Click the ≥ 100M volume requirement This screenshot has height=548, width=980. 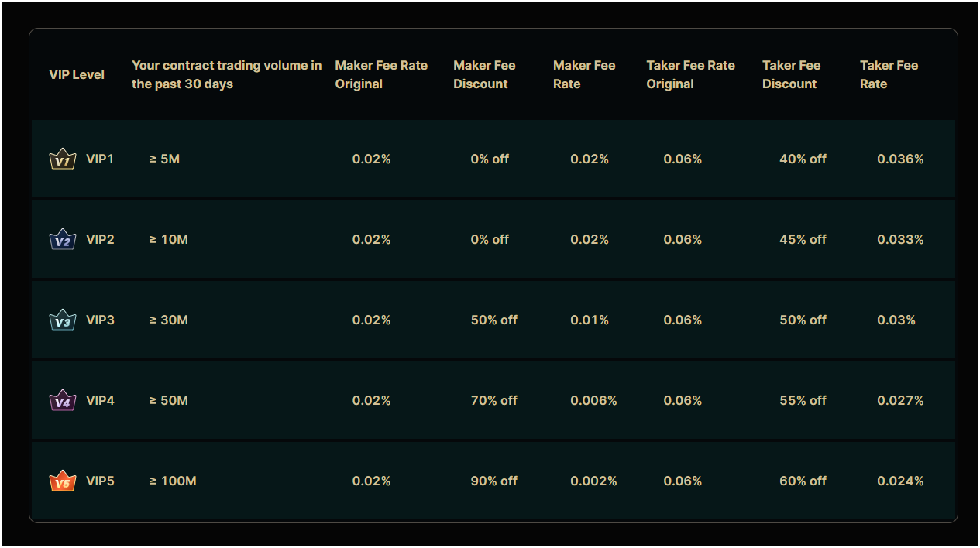point(173,481)
